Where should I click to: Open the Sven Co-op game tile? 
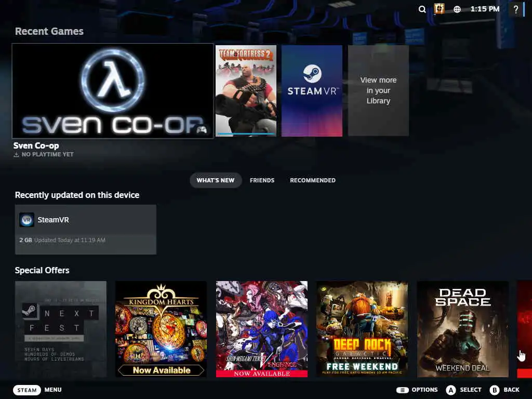click(113, 91)
